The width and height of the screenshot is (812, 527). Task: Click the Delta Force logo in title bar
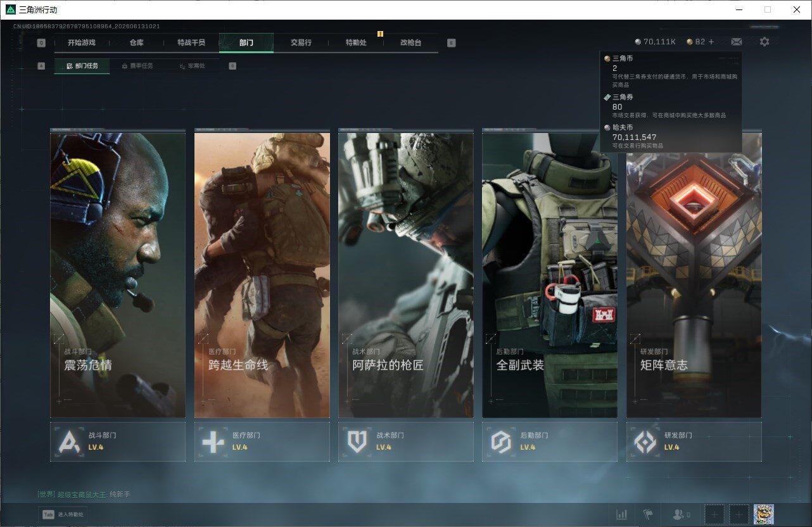click(x=11, y=10)
